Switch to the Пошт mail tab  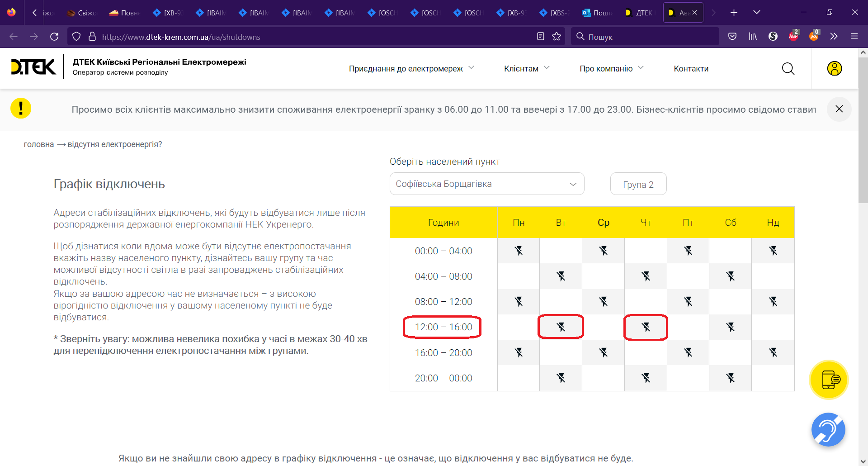point(597,13)
